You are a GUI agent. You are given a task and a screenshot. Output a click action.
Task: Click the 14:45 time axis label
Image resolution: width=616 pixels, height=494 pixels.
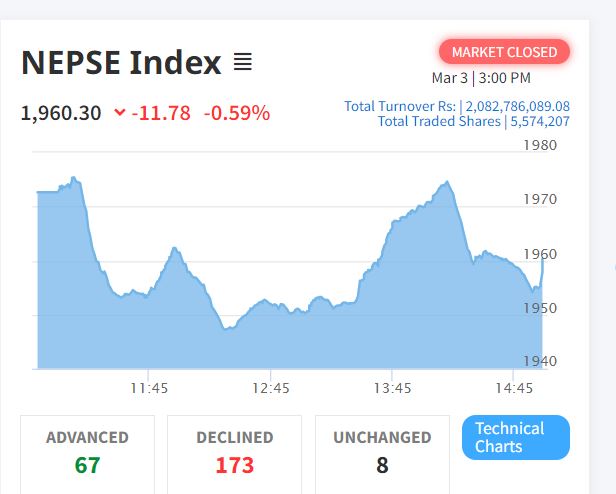(x=513, y=387)
